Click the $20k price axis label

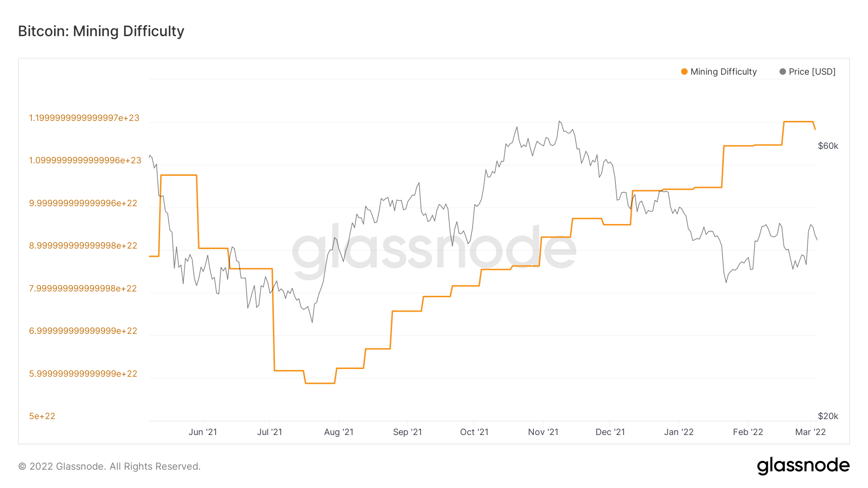click(x=828, y=416)
